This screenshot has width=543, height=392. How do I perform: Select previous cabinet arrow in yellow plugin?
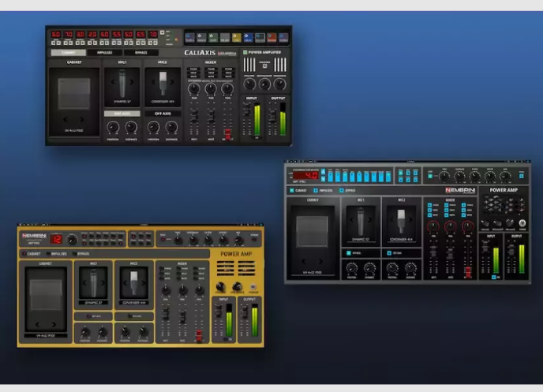39,323
